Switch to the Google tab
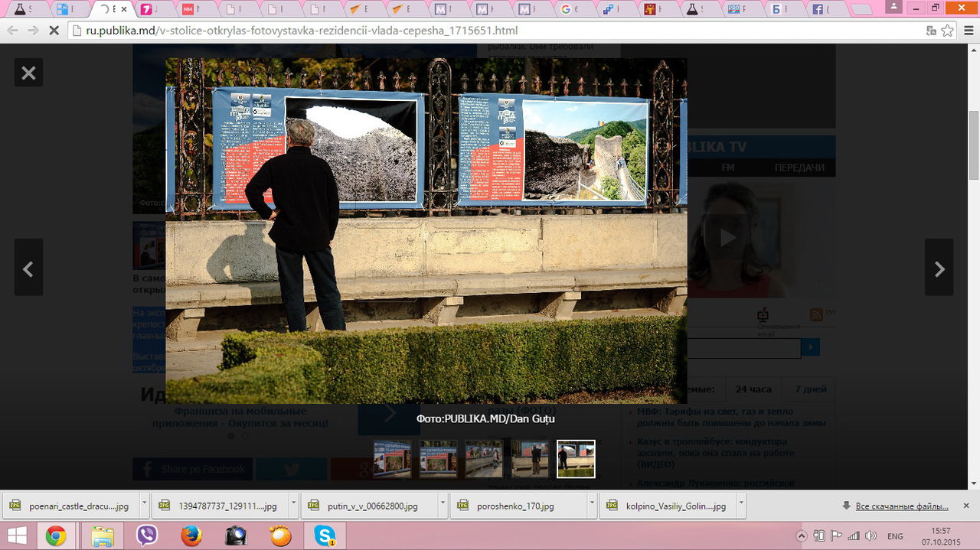 (x=572, y=9)
